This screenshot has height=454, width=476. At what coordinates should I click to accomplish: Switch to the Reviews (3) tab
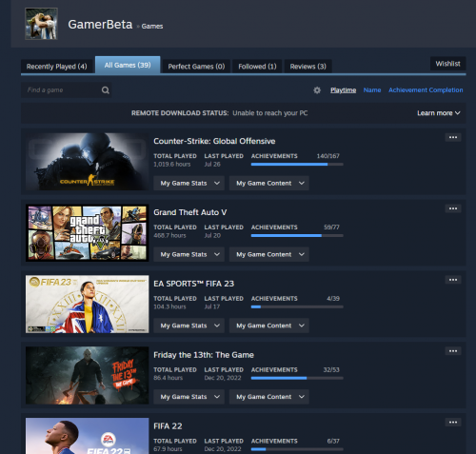click(x=308, y=67)
